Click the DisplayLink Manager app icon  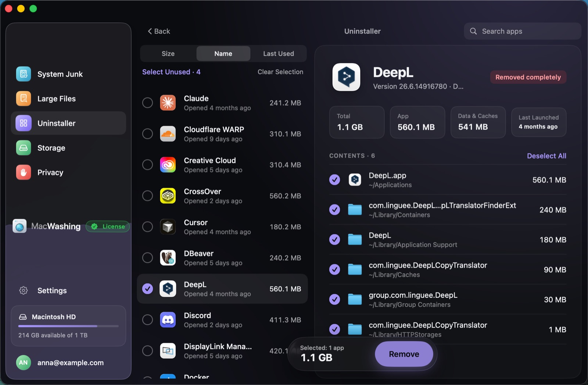coord(168,351)
